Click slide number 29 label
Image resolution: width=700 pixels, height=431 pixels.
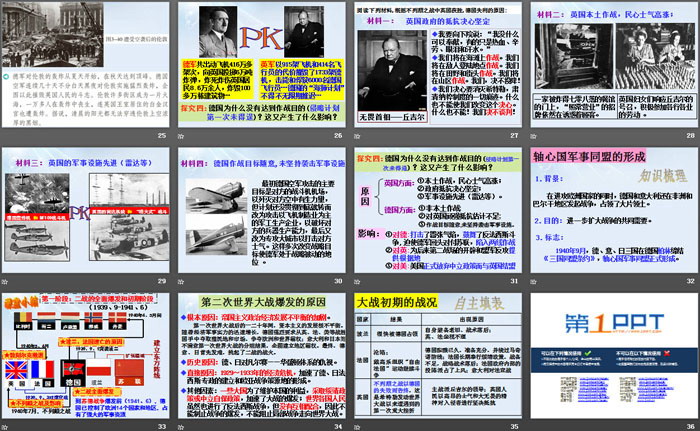pos(162,281)
